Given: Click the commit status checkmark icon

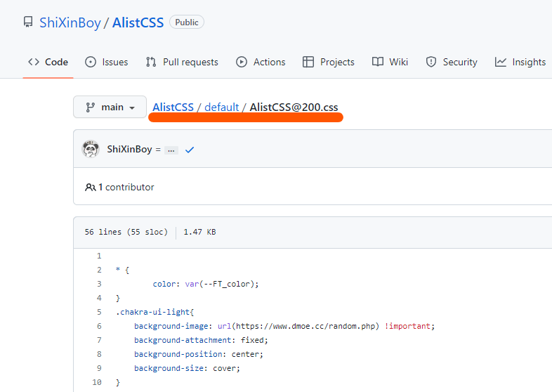Looking at the screenshot, I should coord(190,150).
